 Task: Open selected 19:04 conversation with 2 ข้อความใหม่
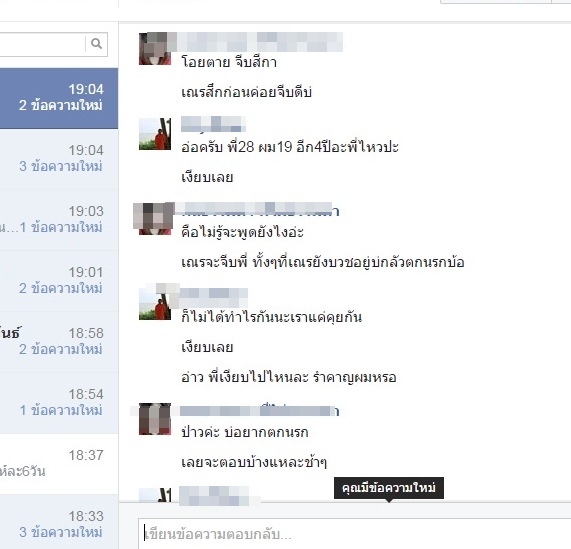point(59,98)
